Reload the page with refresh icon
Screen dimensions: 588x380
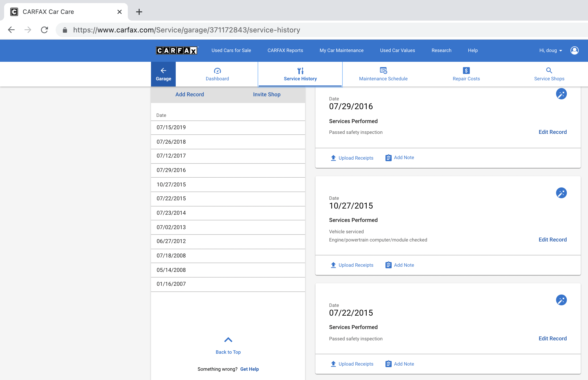point(45,30)
